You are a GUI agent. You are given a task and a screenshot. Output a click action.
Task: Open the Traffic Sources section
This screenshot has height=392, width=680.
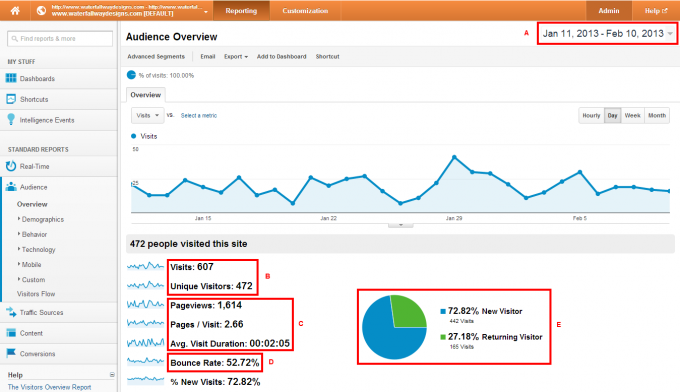click(x=42, y=313)
